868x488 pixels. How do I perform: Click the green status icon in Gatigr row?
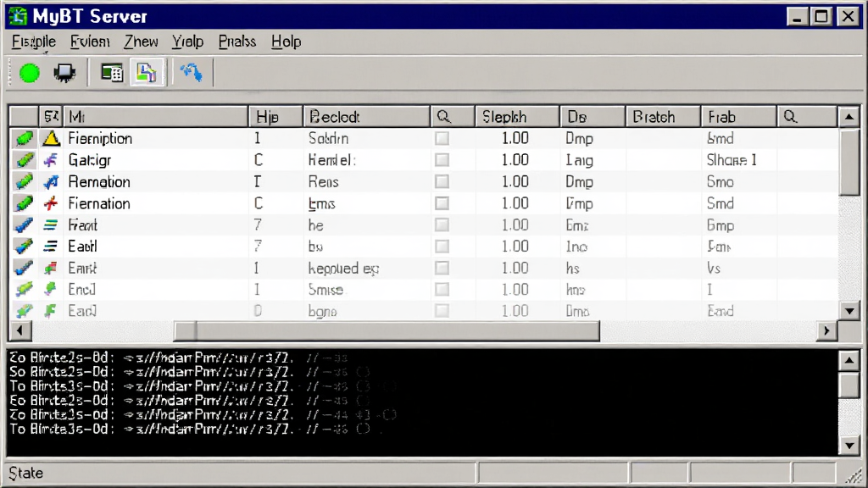pyautogui.click(x=24, y=160)
